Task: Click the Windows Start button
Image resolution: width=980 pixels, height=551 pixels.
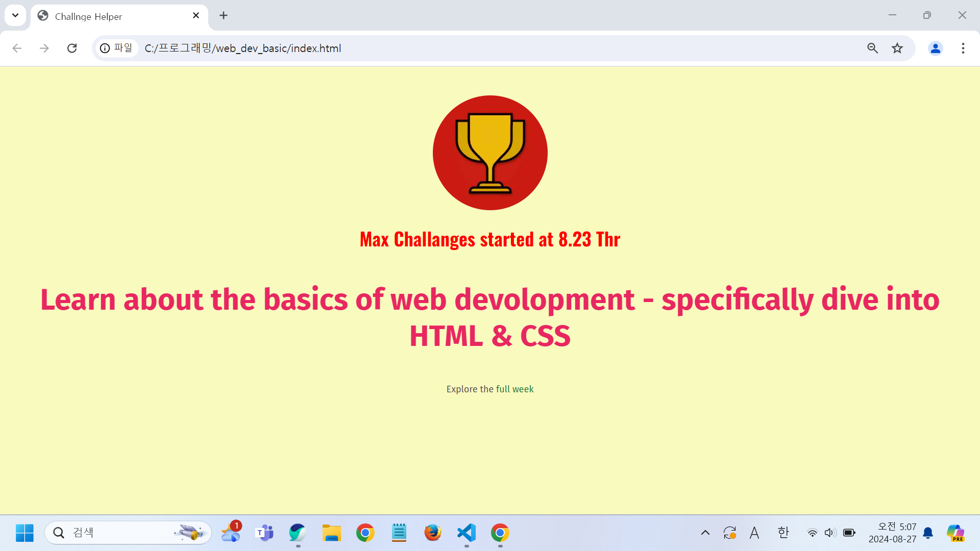Action: (24, 533)
